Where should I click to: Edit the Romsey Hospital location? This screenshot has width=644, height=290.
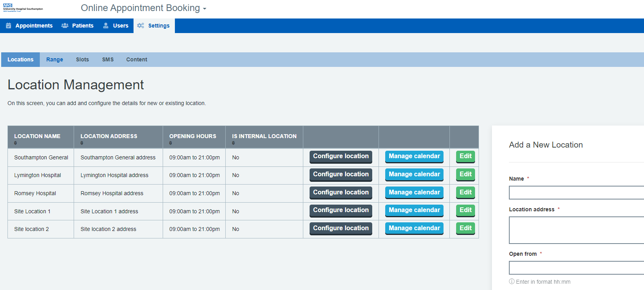pyautogui.click(x=465, y=192)
